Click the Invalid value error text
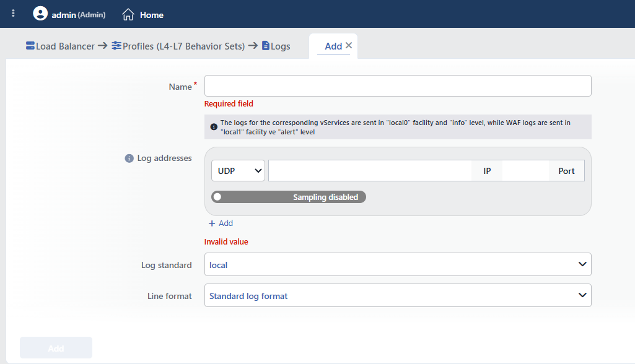The width and height of the screenshot is (635, 364). point(226,241)
